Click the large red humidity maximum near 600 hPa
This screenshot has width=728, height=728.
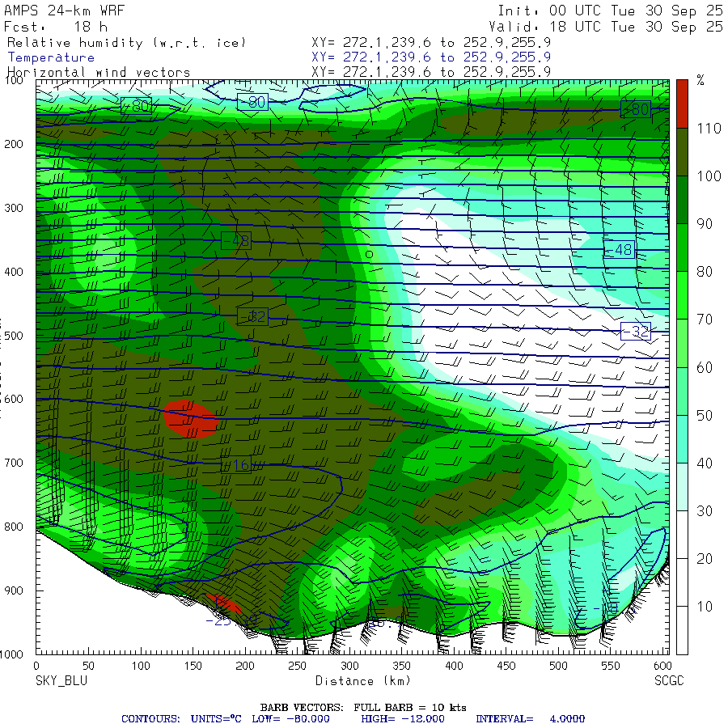pos(190,419)
